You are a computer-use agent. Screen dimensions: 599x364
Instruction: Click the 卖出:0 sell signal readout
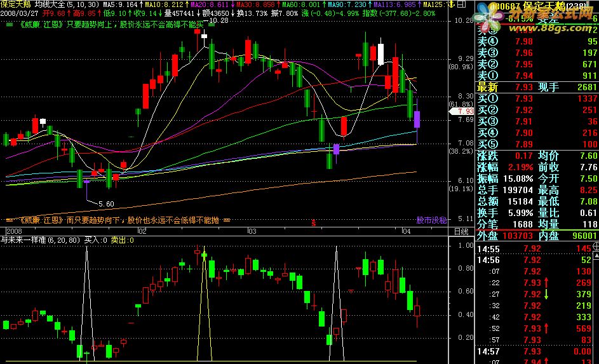pyautogui.click(x=122, y=240)
